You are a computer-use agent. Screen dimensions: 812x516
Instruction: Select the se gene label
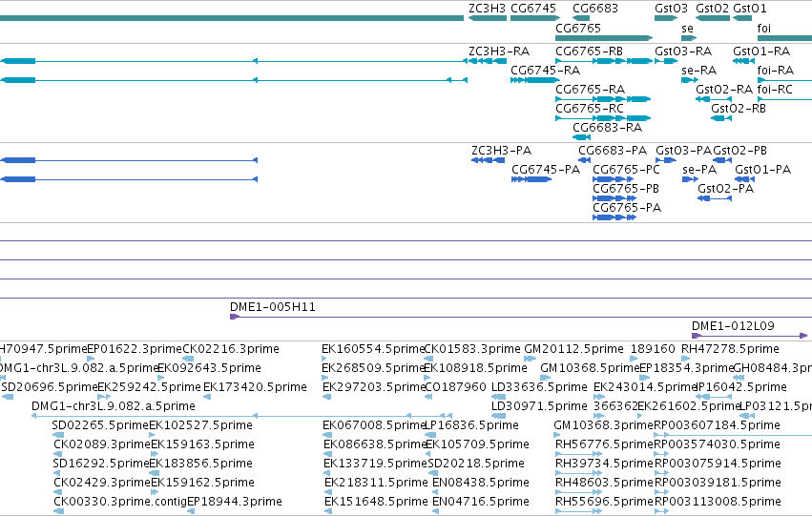687,29
